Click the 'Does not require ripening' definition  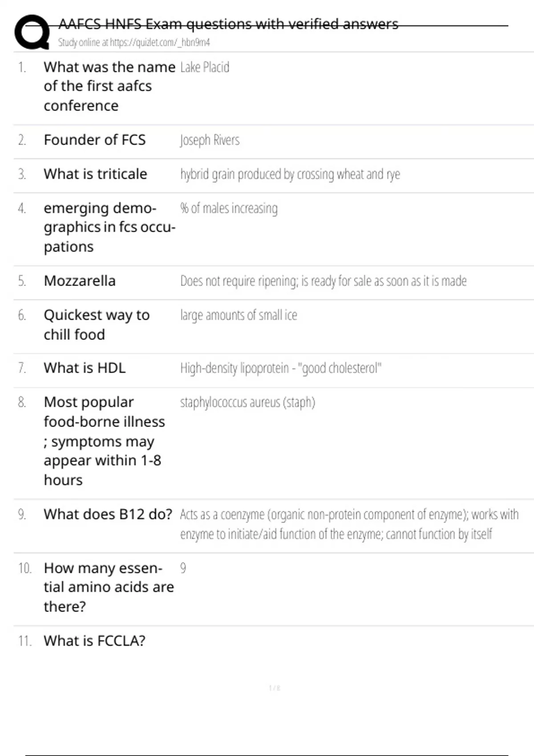323,281
